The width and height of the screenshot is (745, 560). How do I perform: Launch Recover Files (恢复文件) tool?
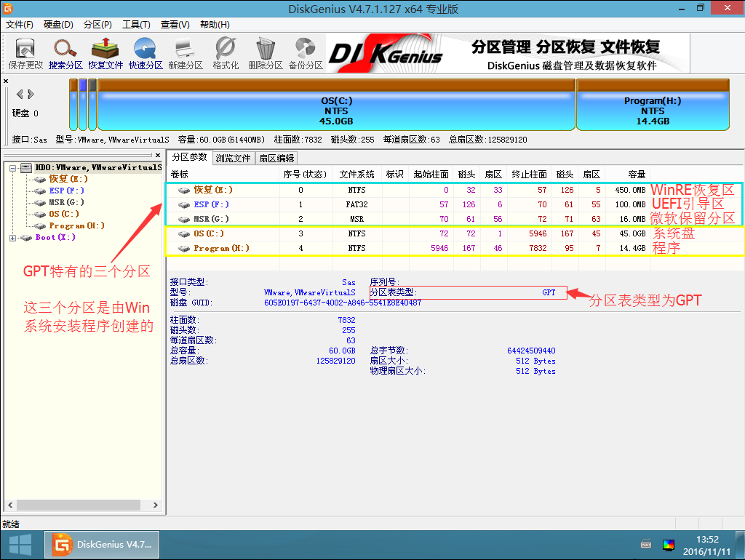105,54
